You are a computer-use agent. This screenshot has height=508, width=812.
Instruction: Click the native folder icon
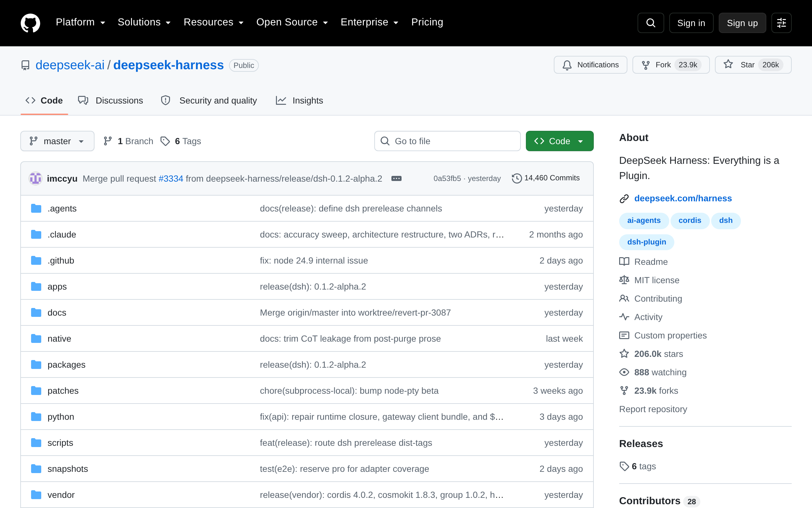pyautogui.click(x=36, y=339)
